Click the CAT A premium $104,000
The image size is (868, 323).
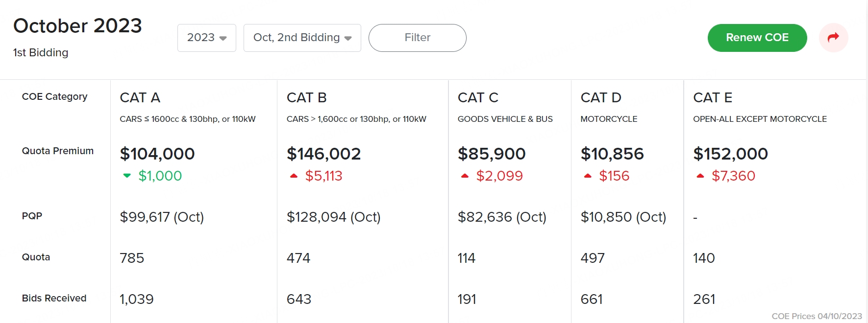157,154
